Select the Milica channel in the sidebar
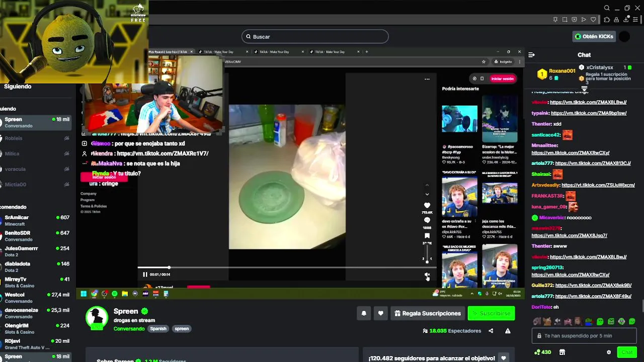644x362 pixels. pyautogui.click(x=35, y=154)
